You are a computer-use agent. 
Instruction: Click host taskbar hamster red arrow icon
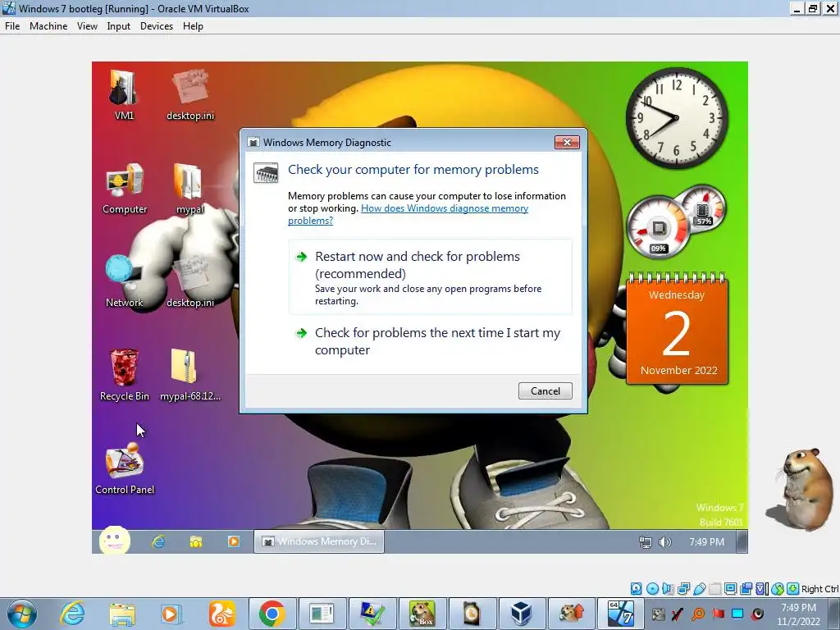(571, 614)
